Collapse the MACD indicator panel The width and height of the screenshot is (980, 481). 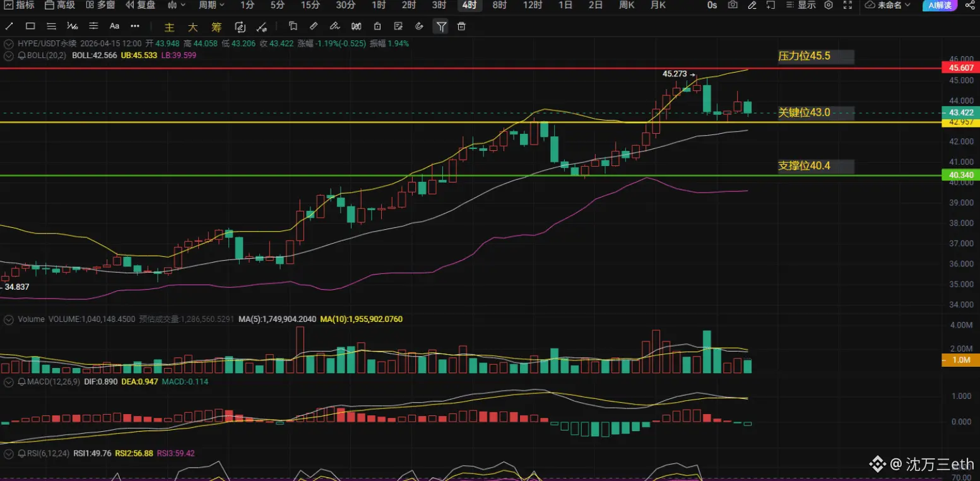click(8, 382)
